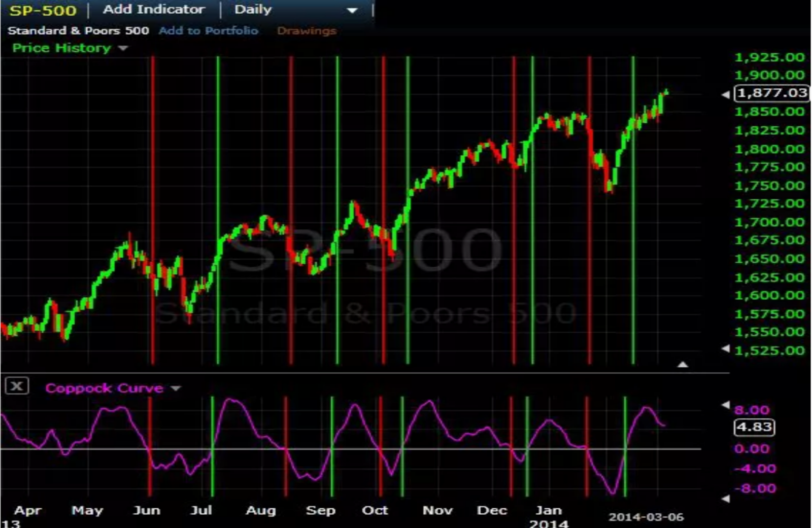This screenshot has width=812, height=528.
Task: Select the upper price axis arrow marker
Action: (727, 93)
